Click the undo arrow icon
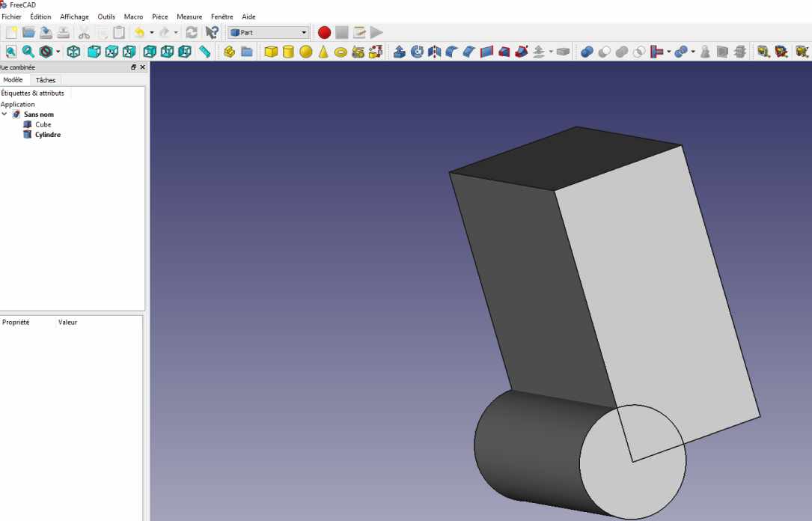This screenshot has width=812, height=521. (138, 33)
